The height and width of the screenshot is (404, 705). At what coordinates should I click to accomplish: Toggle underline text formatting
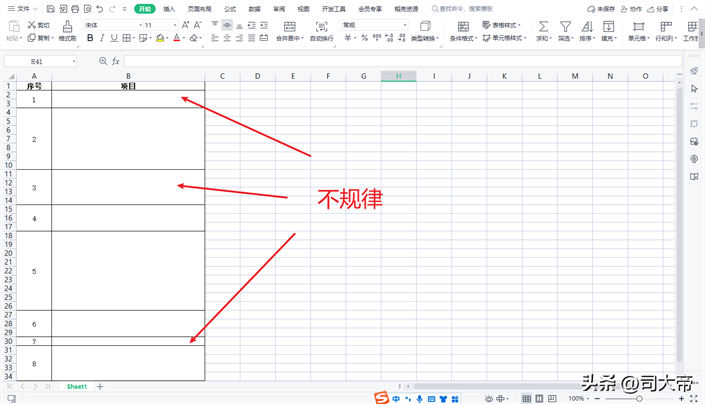click(x=114, y=39)
